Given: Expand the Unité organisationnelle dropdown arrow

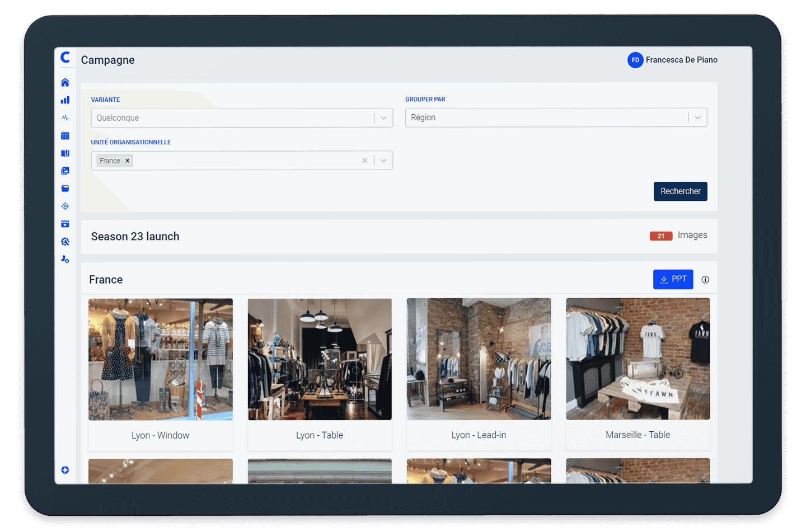Looking at the screenshot, I should click(x=383, y=161).
